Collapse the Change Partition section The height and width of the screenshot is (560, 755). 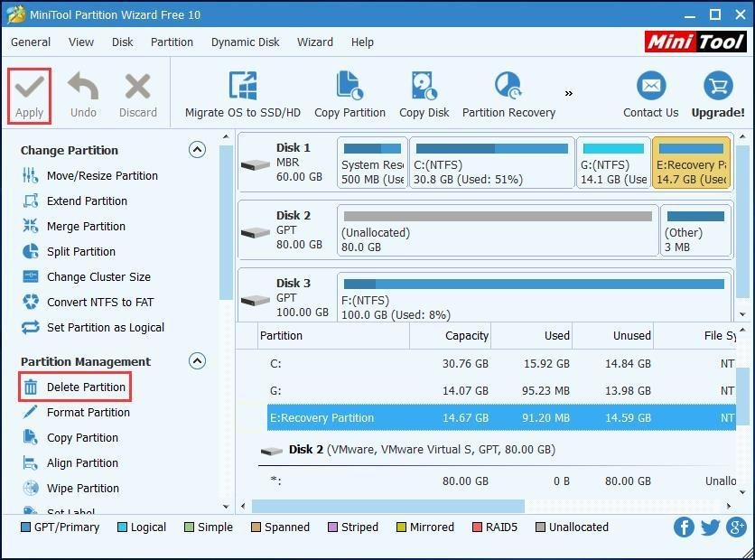click(x=197, y=150)
